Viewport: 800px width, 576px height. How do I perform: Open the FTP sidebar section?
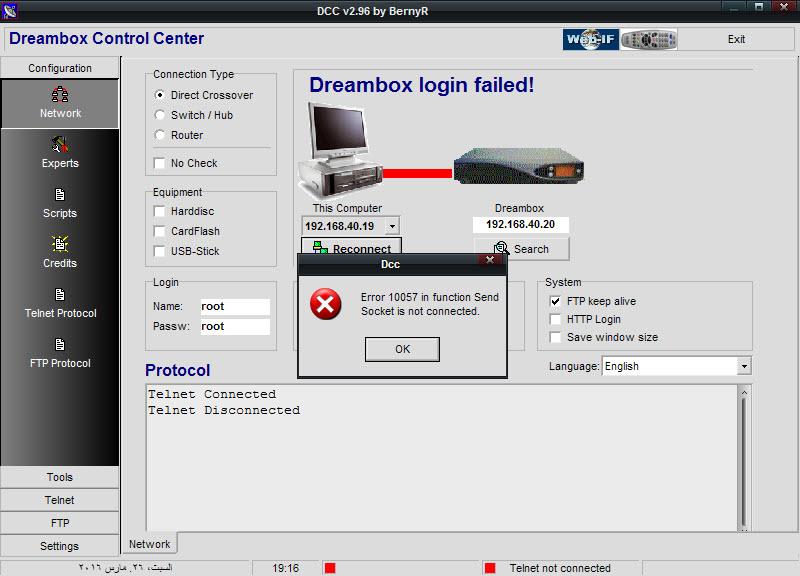[60, 523]
